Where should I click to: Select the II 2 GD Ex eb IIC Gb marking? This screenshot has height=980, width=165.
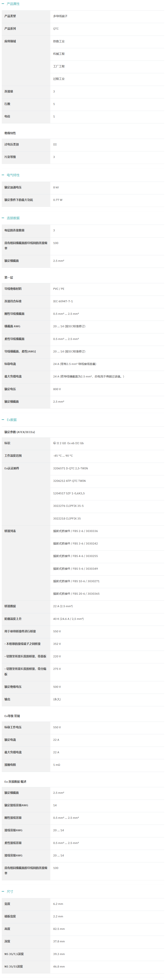pyautogui.click(x=68, y=444)
